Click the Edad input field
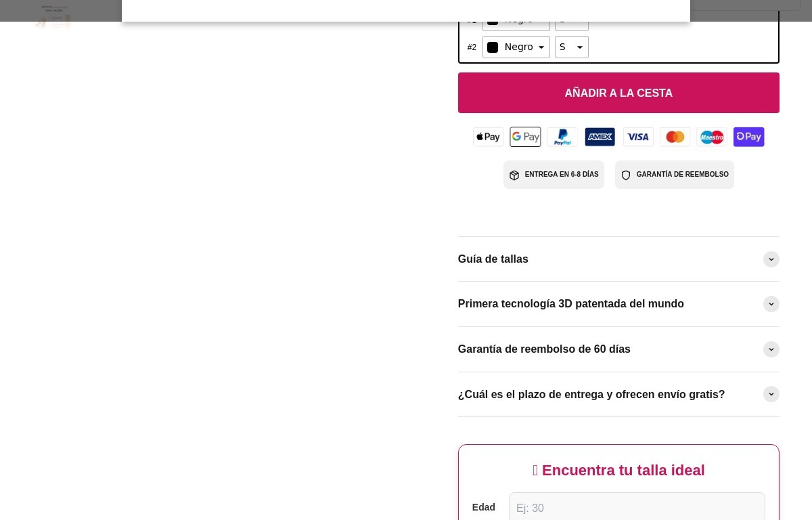 636,508
